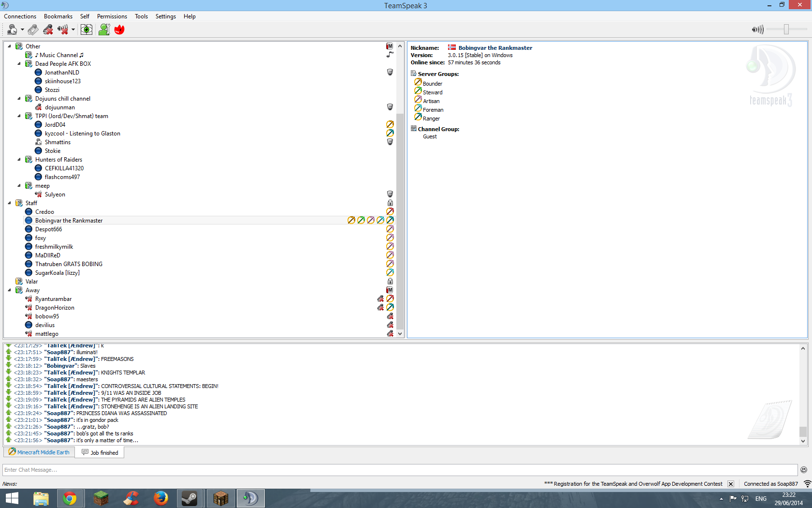Click shield badge on JonathanNLD row

390,72
